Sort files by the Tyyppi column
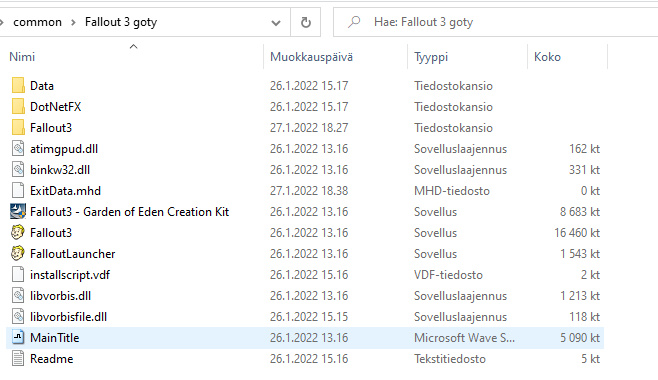Viewport: 658px width, 380px height. coord(431,57)
